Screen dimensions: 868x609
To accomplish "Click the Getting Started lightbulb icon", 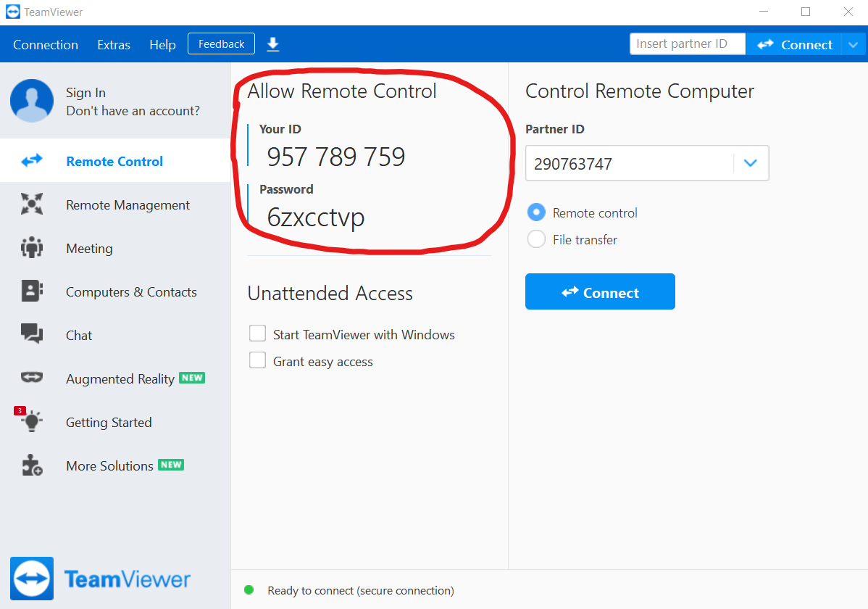I will click(32, 421).
